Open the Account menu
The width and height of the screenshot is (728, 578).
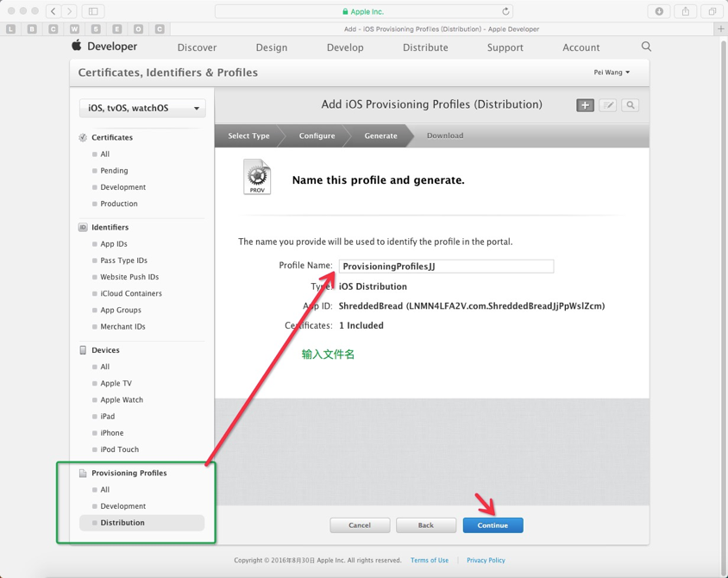click(x=581, y=47)
